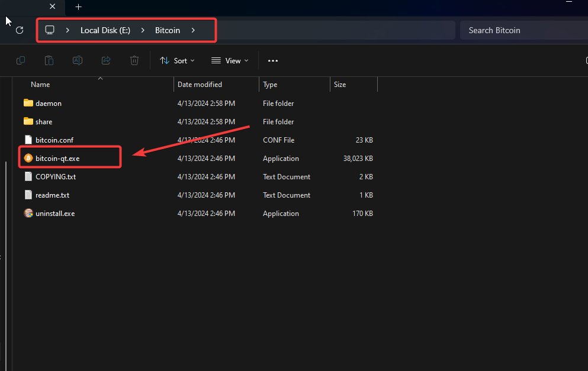Select the COPYING.txt file name
This screenshot has width=588, height=371.
click(56, 177)
